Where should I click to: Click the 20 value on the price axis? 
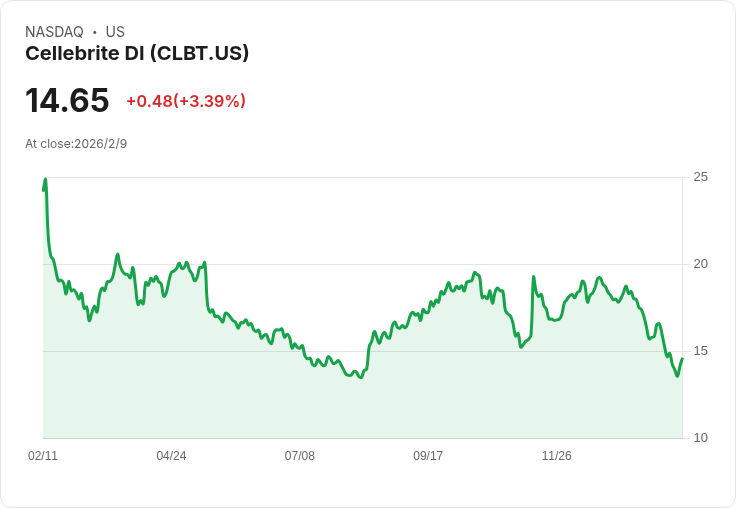700,264
